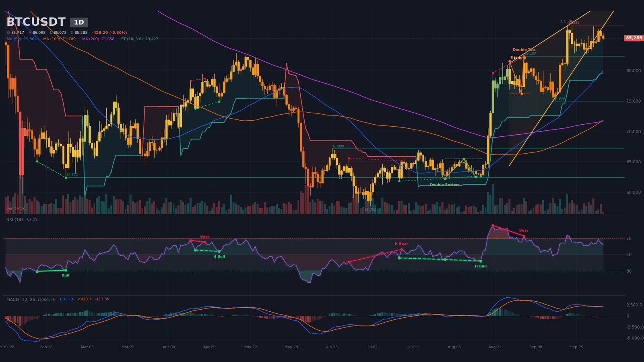Click the Jul 02 date label

[372, 347]
